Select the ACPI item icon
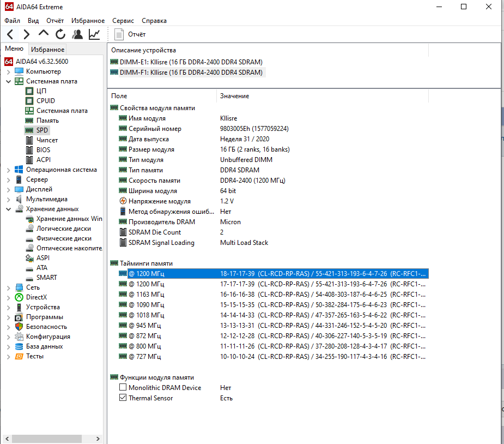Viewport: 504px width, 444px height. click(x=29, y=160)
